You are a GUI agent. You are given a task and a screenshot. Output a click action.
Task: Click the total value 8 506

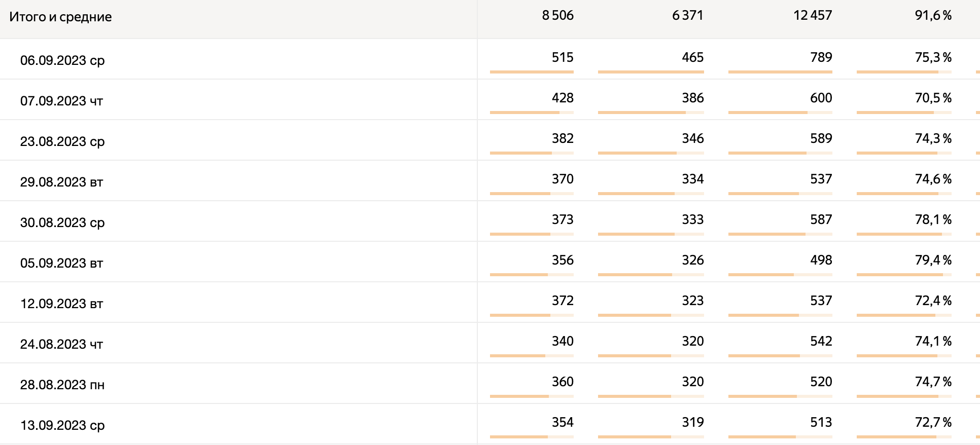pos(557,16)
